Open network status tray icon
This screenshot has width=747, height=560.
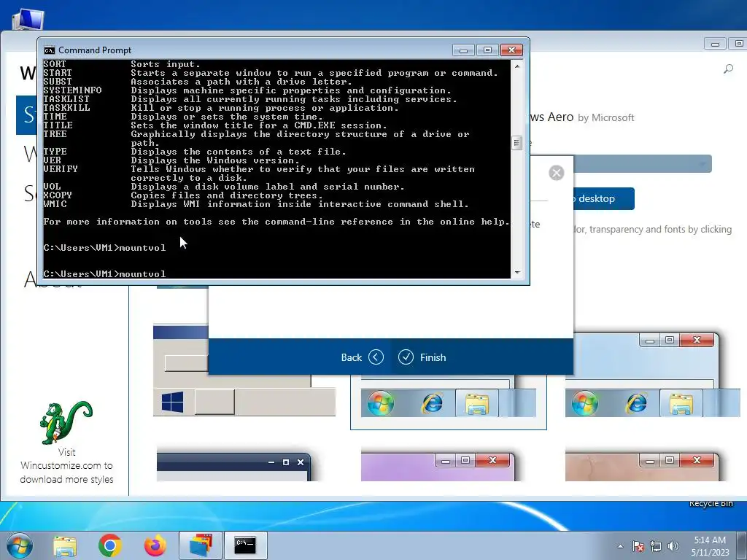(656, 546)
